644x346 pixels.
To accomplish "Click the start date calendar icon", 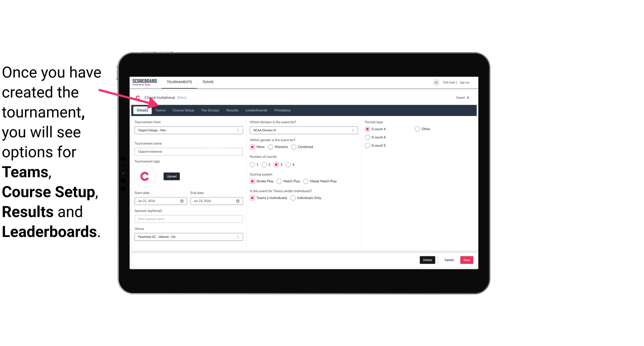I will coord(182,201).
